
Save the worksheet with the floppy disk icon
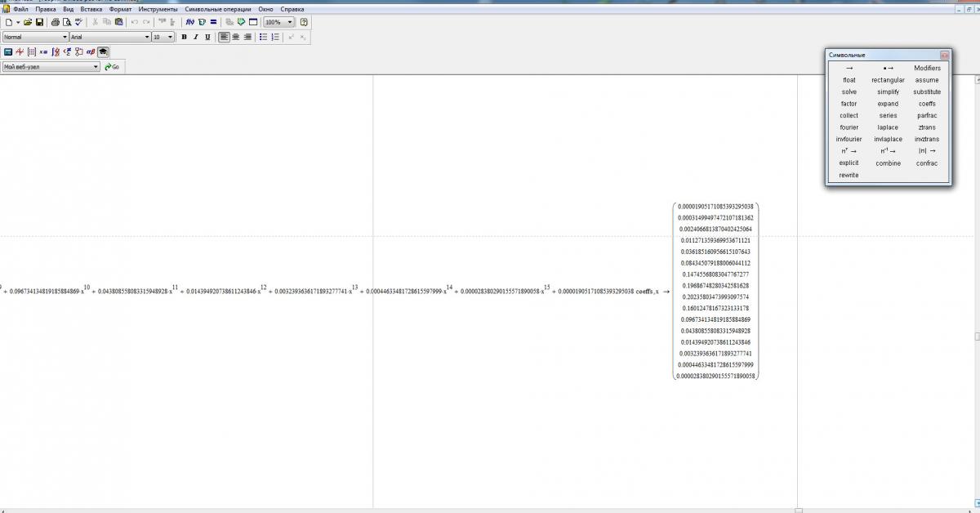39,22
